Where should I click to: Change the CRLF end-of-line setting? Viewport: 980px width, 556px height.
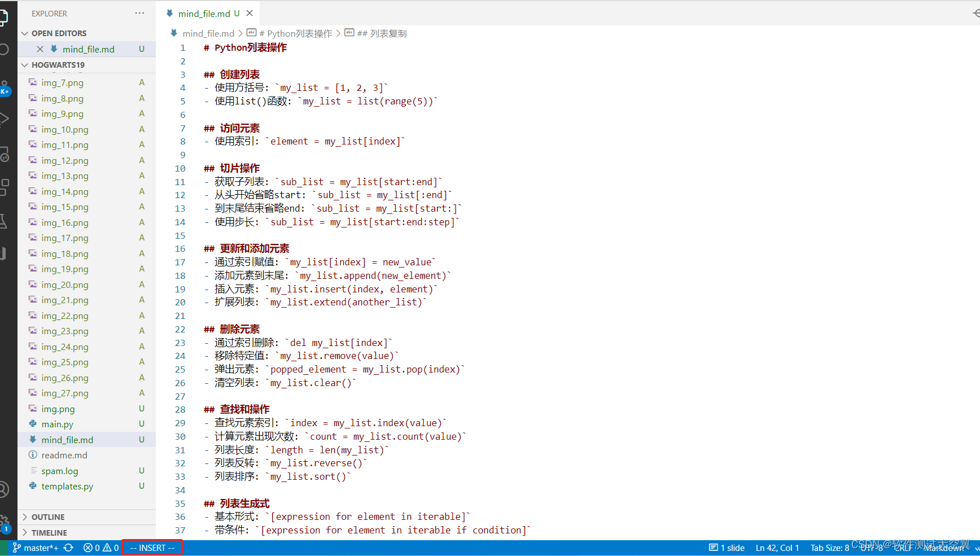coord(903,548)
